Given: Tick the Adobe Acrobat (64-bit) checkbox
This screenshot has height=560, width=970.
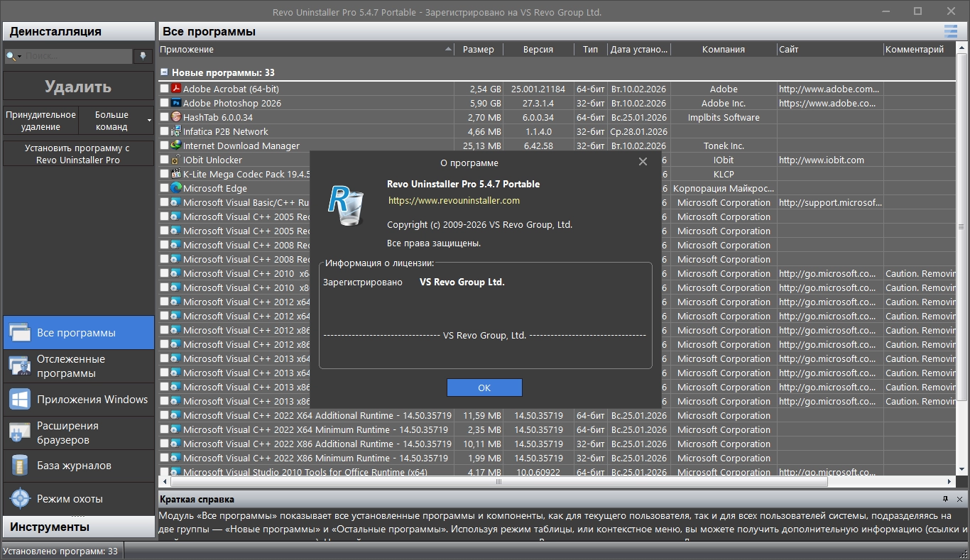Looking at the screenshot, I should 165,89.
